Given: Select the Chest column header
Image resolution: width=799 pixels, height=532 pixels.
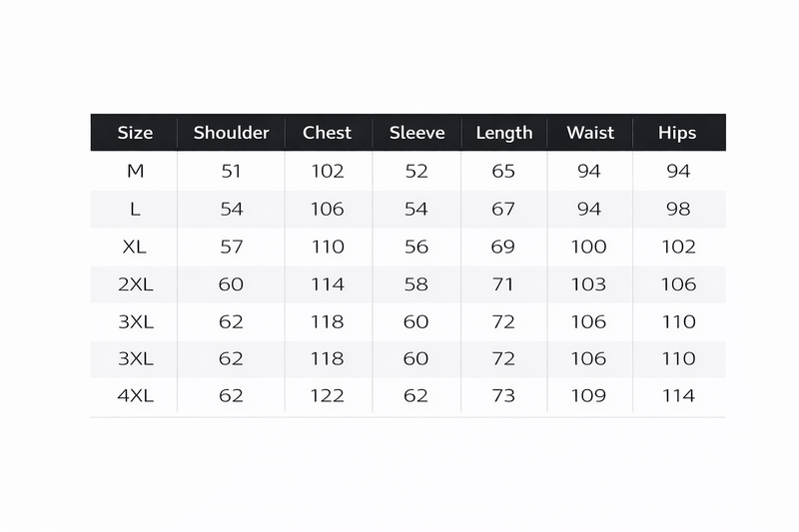Looking at the screenshot, I should coord(328,133).
